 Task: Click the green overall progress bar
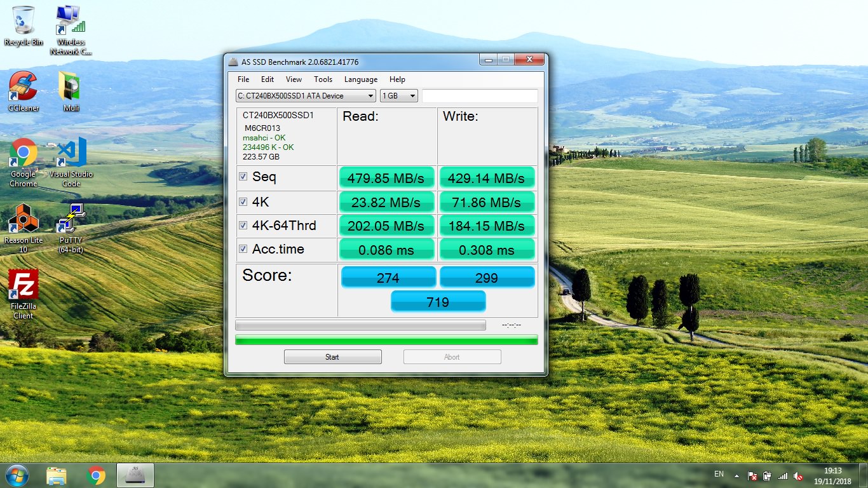click(386, 340)
